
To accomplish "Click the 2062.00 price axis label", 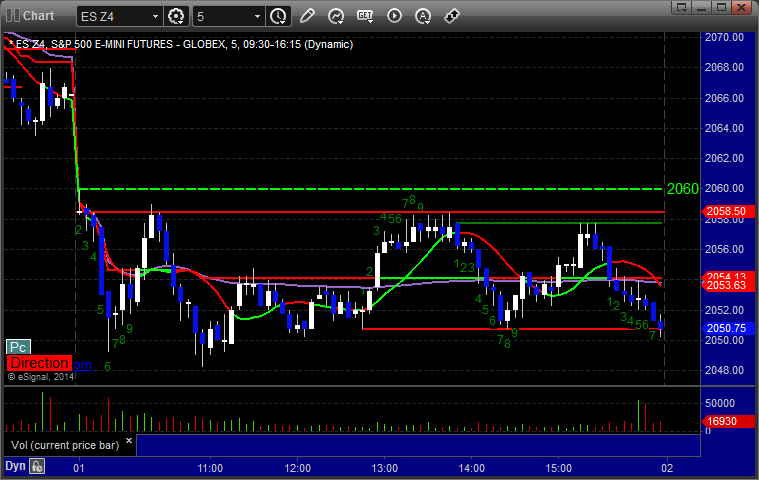I will 724,158.
